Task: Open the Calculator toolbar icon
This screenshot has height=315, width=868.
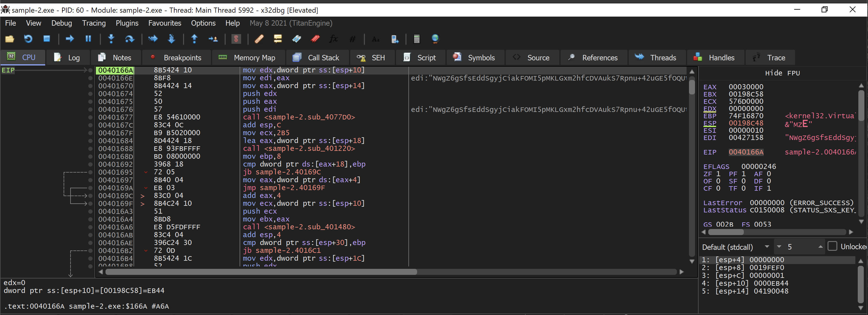Action: pos(417,39)
